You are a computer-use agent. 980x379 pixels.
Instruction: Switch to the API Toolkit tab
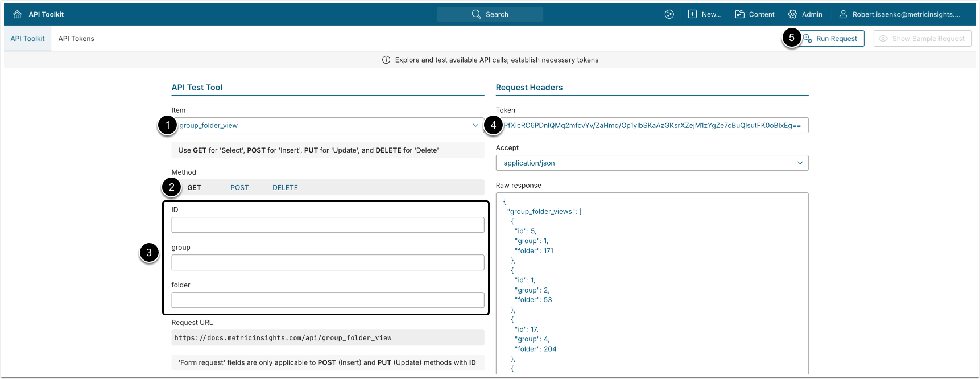[x=27, y=39]
